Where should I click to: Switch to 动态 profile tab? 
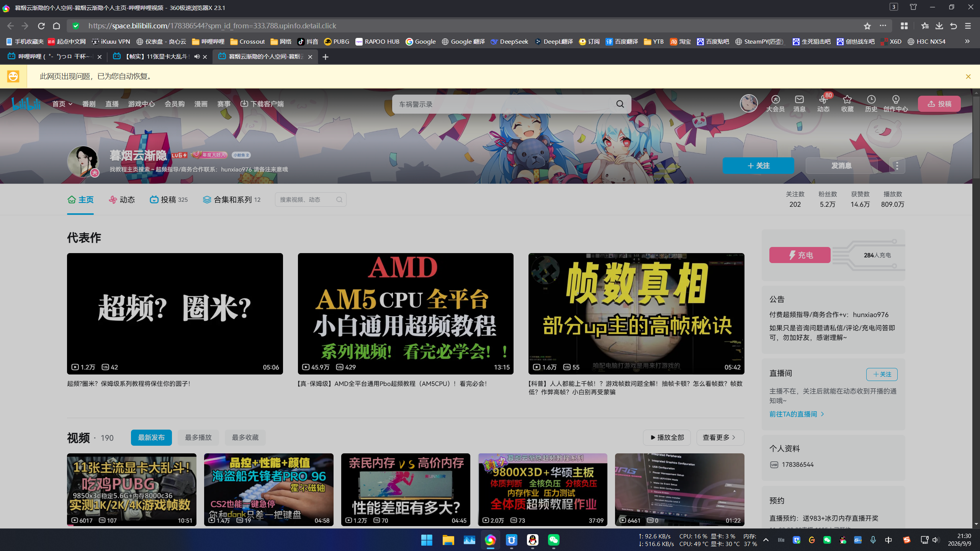(122, 199)
